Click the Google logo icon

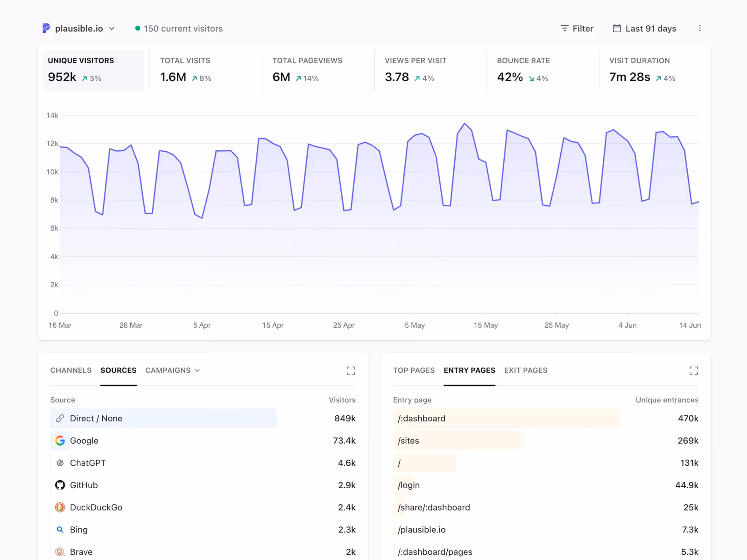pyautogui.click(x=60, y=441)
